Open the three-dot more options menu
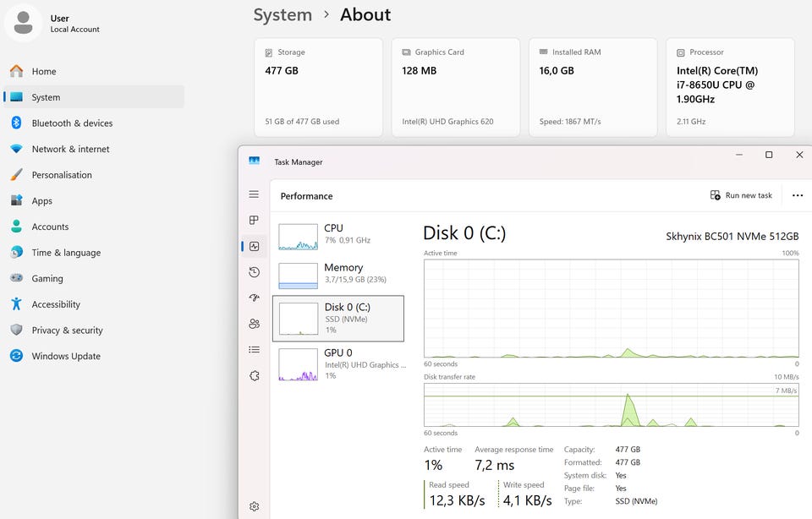 click(797, 195)
